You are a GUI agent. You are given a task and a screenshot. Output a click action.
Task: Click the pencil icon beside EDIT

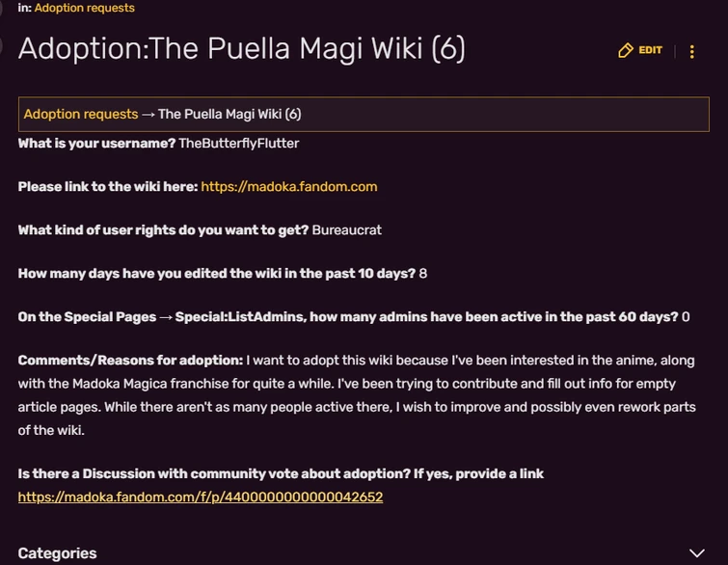pos(626,50)
